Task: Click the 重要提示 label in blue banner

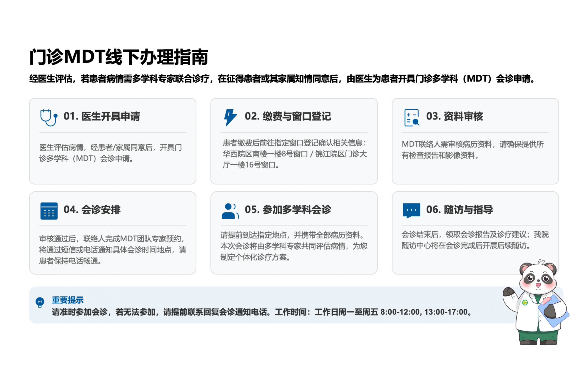Action: click(x=68, y=300)
